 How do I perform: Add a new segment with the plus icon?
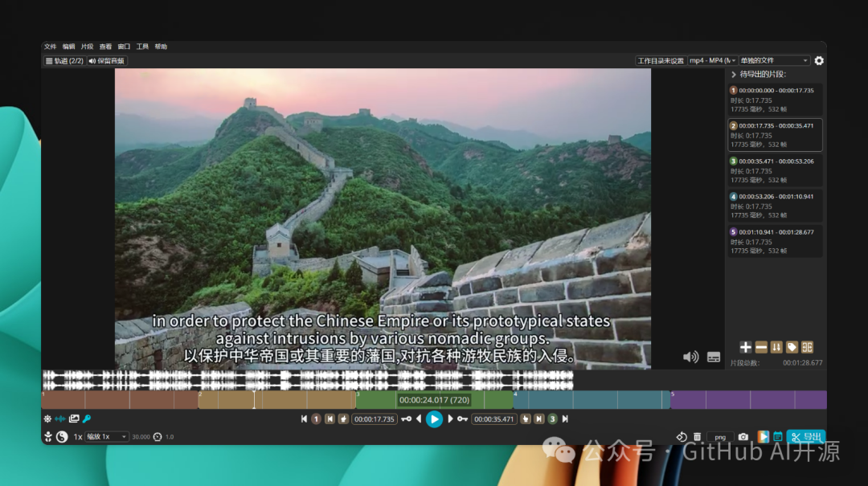746,347
